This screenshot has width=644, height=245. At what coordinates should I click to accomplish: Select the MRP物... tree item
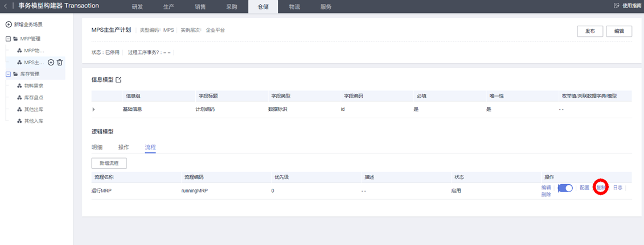[x=34, y=51]
